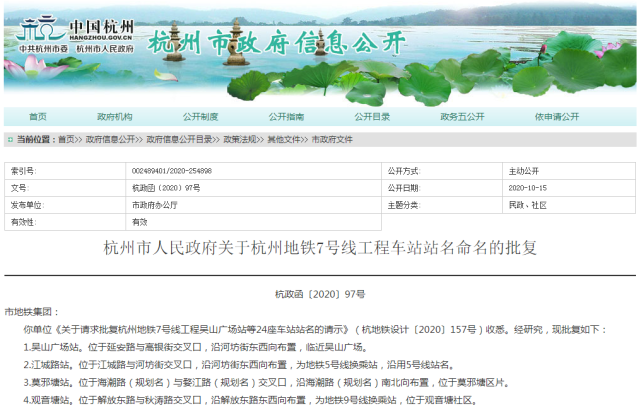Viewport: 641px width, 411px height.
Task: Click 市政府文件 breadcrumb link
Action: 332,140
